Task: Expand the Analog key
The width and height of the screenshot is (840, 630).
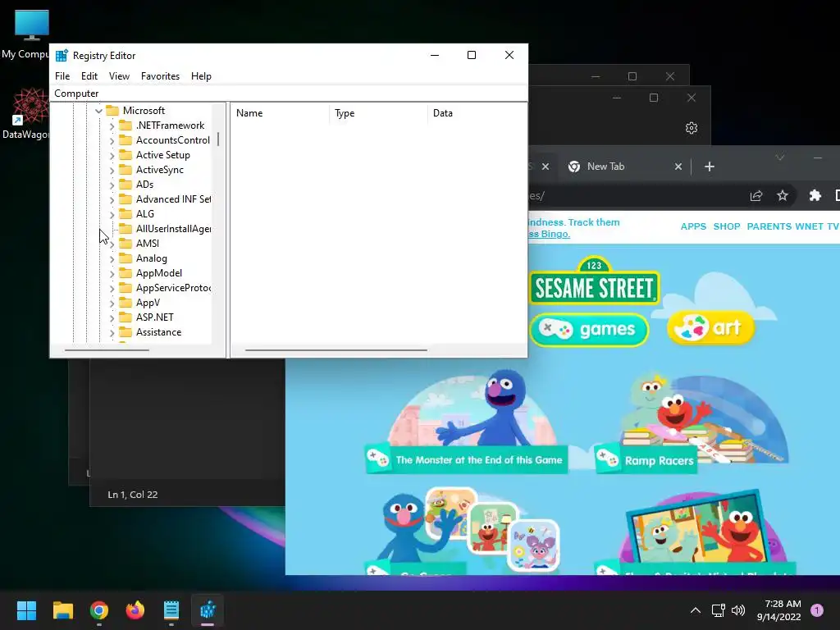Action: (112, 258)
